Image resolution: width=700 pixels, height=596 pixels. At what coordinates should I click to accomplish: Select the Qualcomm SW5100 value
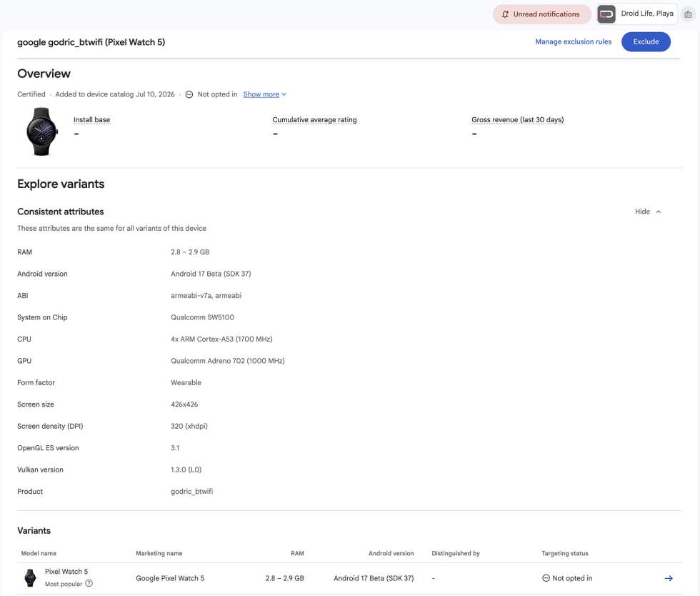point(202,317)
